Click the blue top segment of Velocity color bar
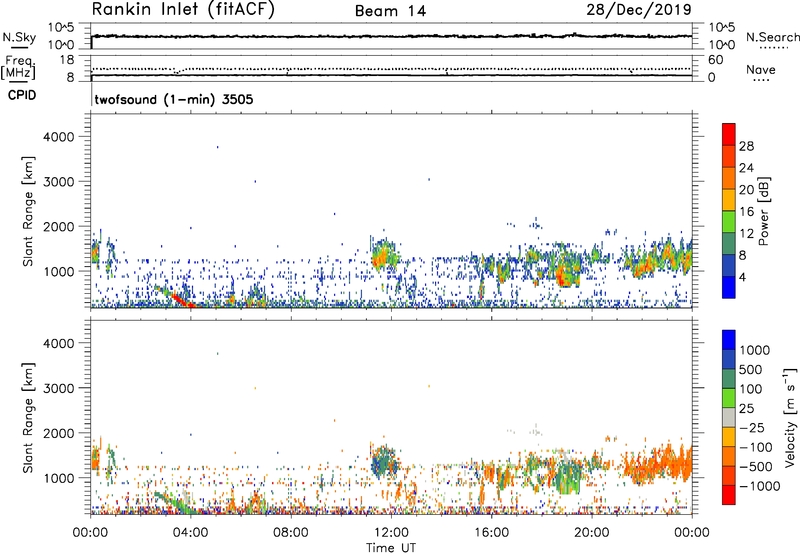This screenshot has width=800, height=554. point(729,340)
